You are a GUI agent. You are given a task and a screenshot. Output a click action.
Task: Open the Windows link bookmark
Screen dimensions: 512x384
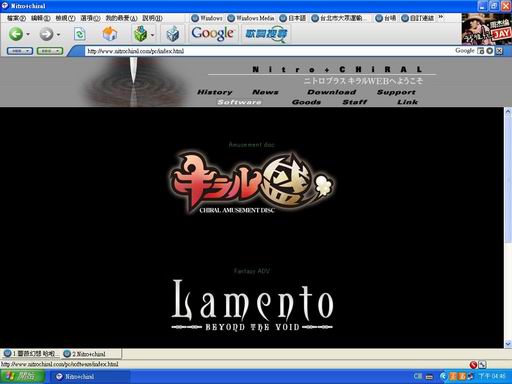coord(207,18)
